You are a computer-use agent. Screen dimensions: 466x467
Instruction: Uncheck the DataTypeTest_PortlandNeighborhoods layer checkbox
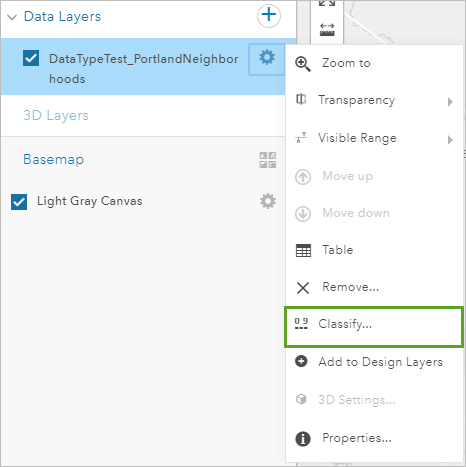[31, 58]
